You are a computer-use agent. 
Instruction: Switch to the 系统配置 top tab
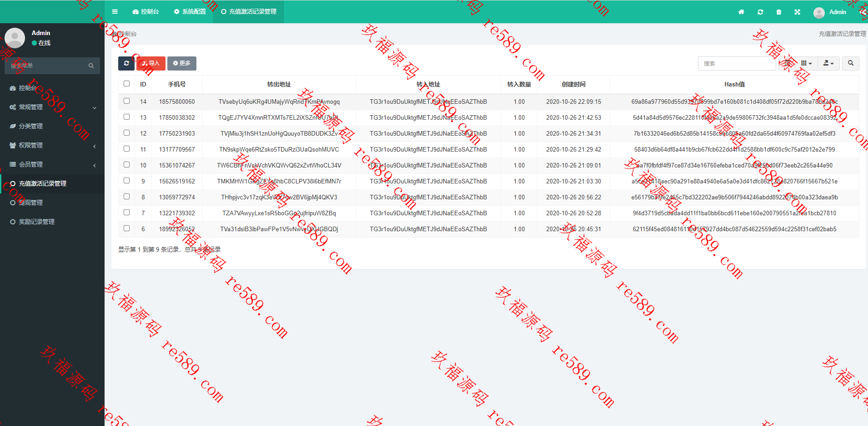click(190, 12)
